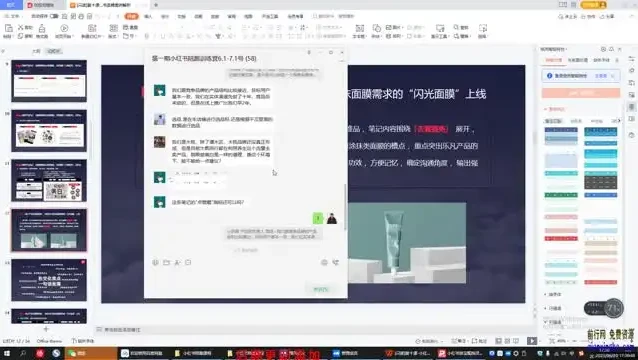Click the Presentation Tools icon

tap(440, 28)
